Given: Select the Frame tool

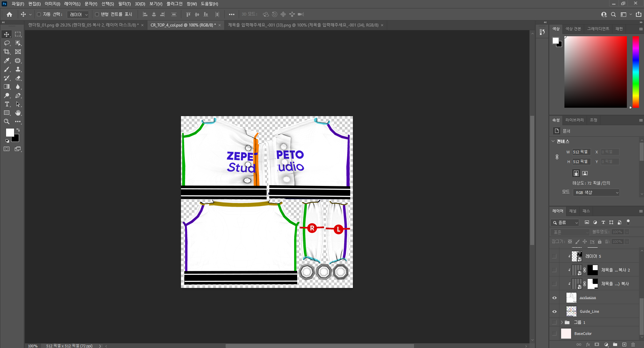Looking at the screenshot, I should click(x=18, y=52).
